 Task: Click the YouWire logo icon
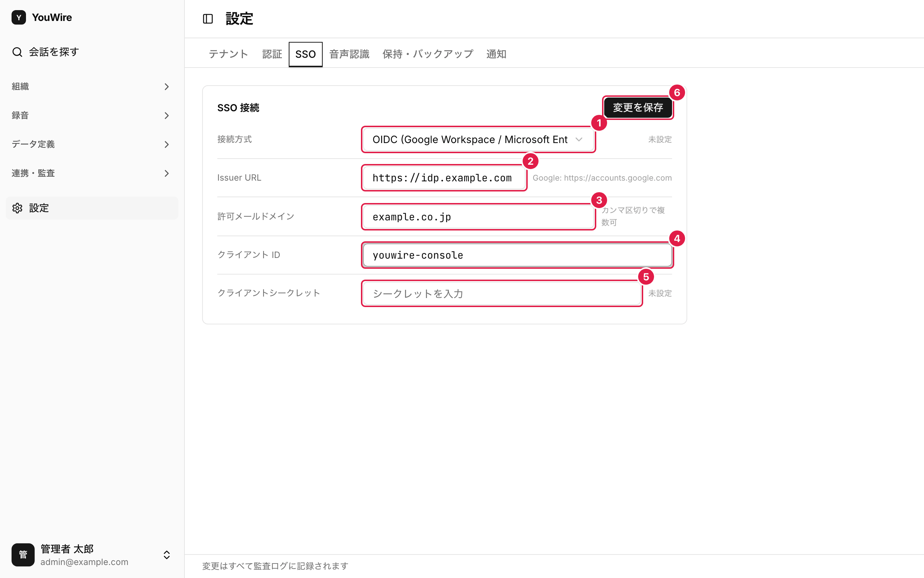(x=19, y=17)
